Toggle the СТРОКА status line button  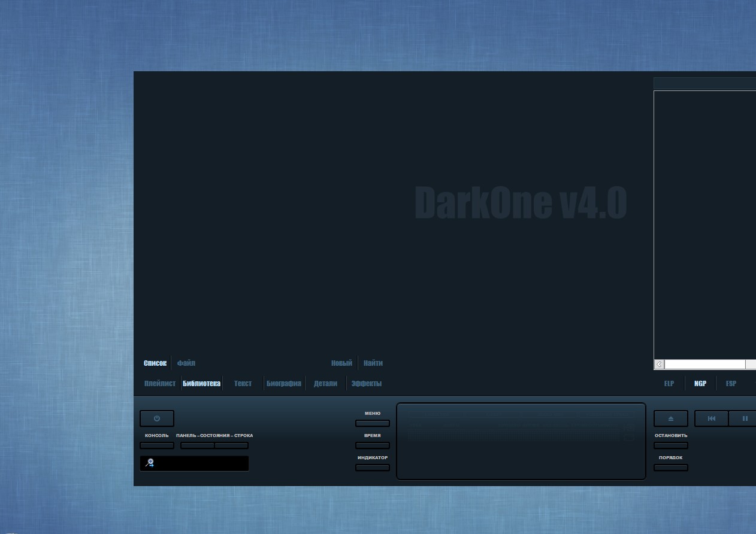(231, 445)
